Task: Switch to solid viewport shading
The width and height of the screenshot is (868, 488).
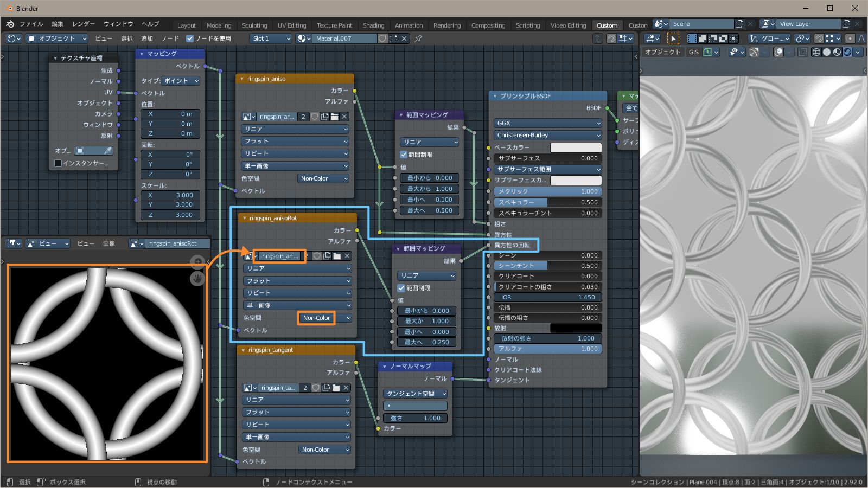Action: pyautogui.click(x=827, y=52)
